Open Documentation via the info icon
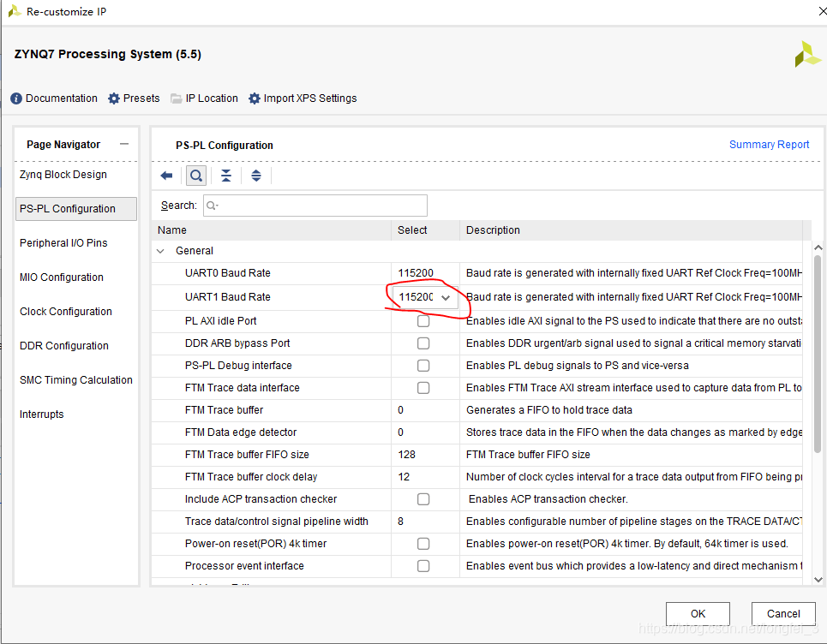Screen dimensions: 827x644 click(x=16, y=98)
